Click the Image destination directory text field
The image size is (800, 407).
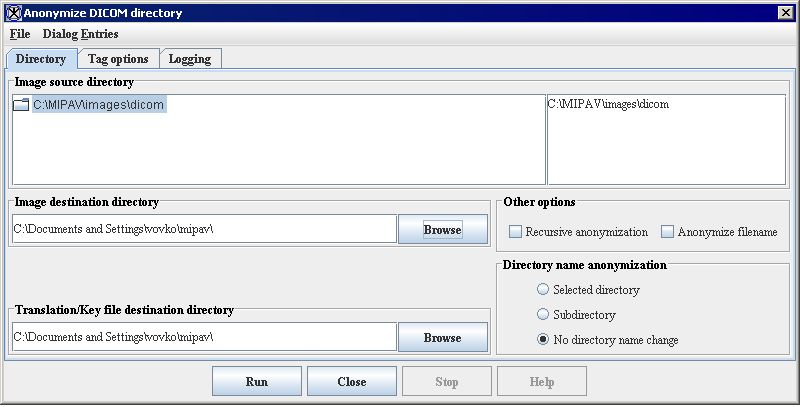pyautogui.click(x=204, y=229)
